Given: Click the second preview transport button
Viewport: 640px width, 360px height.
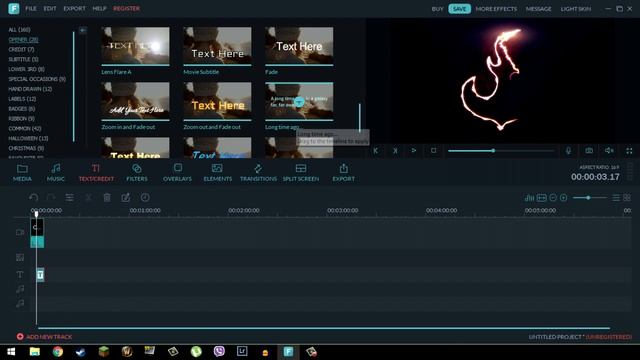Looking at the screenshot, I should point(395,151).
